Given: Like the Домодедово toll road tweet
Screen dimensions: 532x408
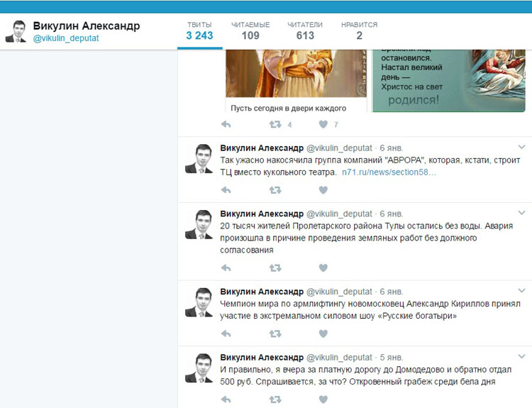Looking at the screenshot, I should pos(323,399).
